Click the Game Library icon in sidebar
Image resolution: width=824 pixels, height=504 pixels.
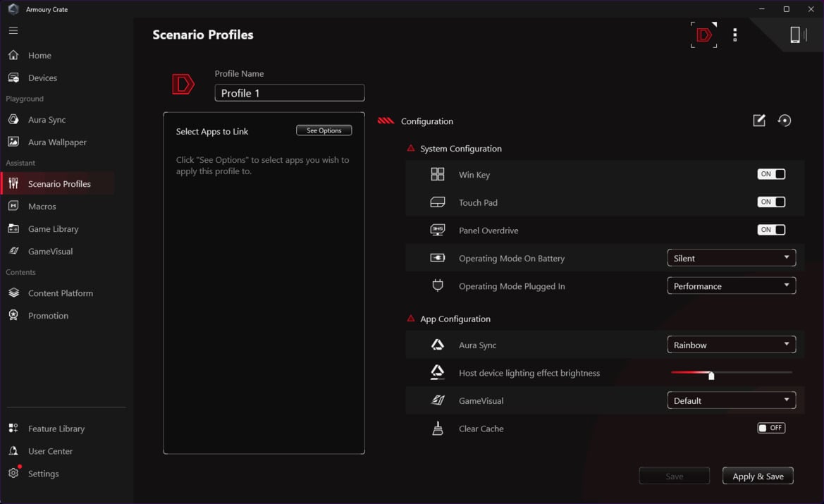13,228
